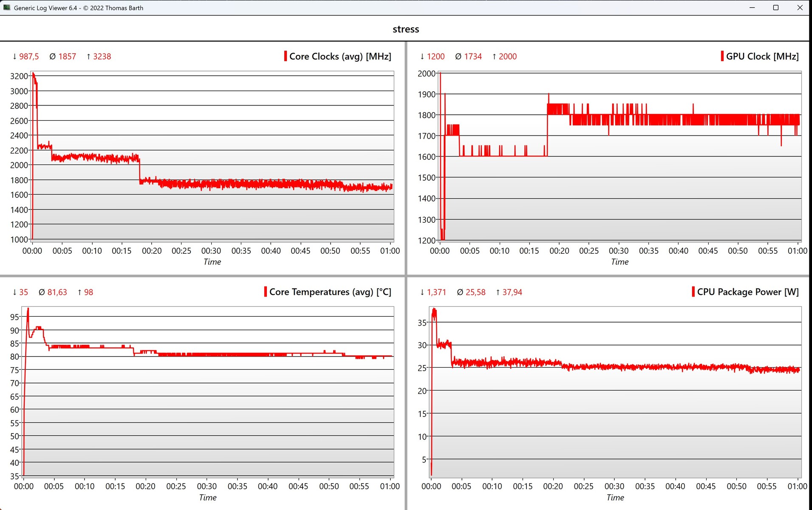Click the Generic Log Viewer app icon
Viewport: 812px width, 510px height.
(7, 8)
